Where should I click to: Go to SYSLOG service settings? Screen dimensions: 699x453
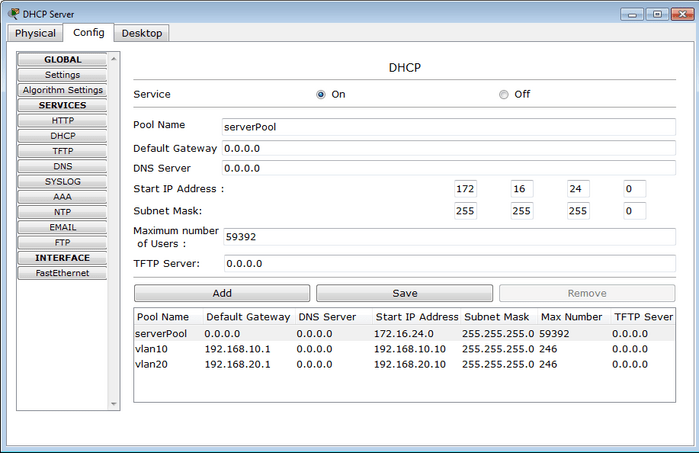click(x=62, y=182)
